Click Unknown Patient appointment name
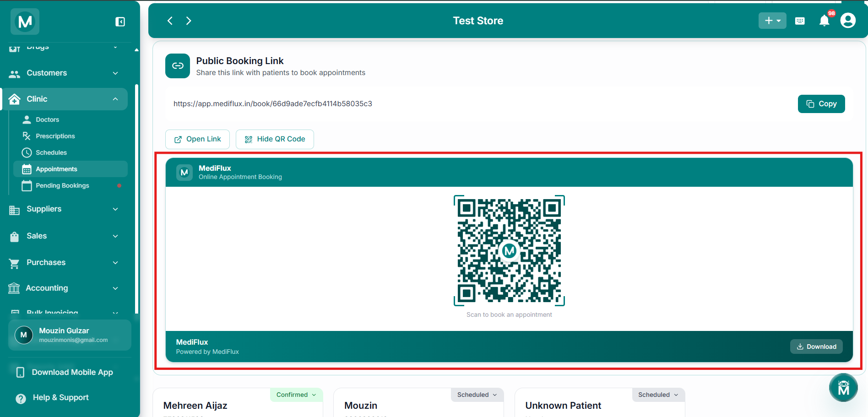 (563, 406)
